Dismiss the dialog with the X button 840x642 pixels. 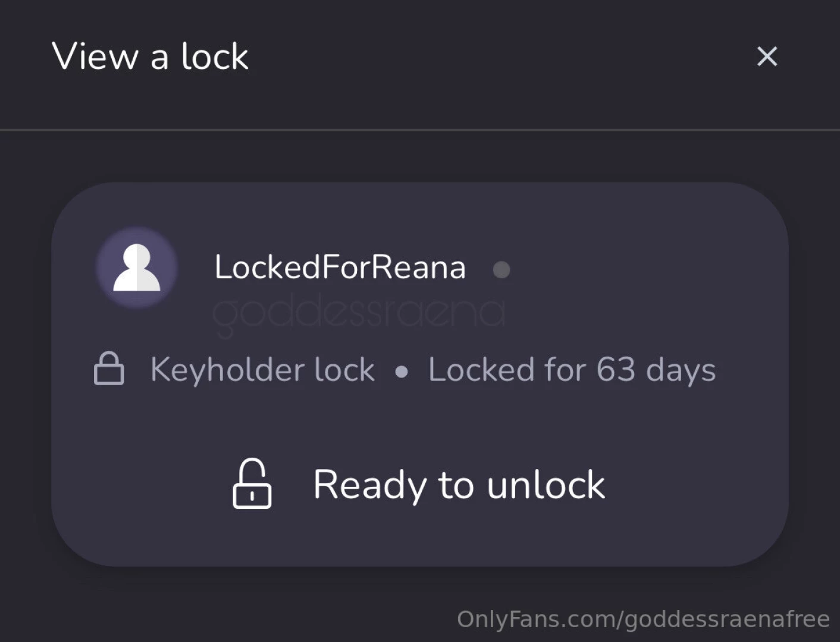point(767,56)
